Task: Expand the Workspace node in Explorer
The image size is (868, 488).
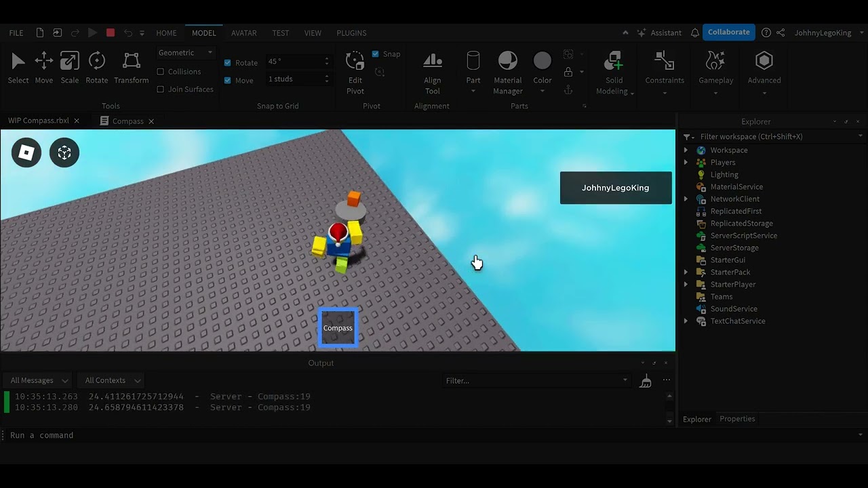Action: [x=686, y=150]
